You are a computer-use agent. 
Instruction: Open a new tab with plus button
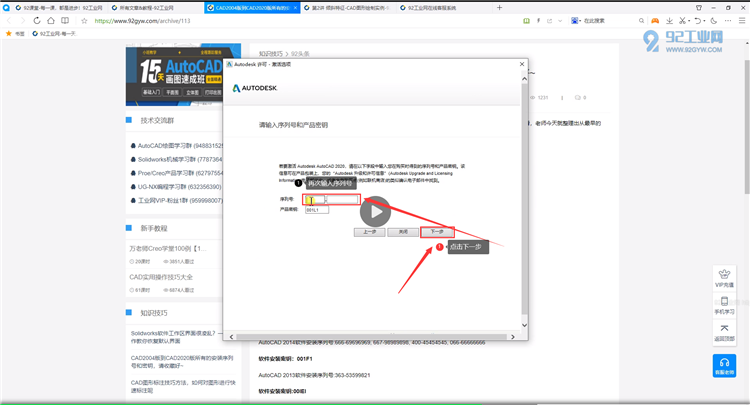point(499,8)
